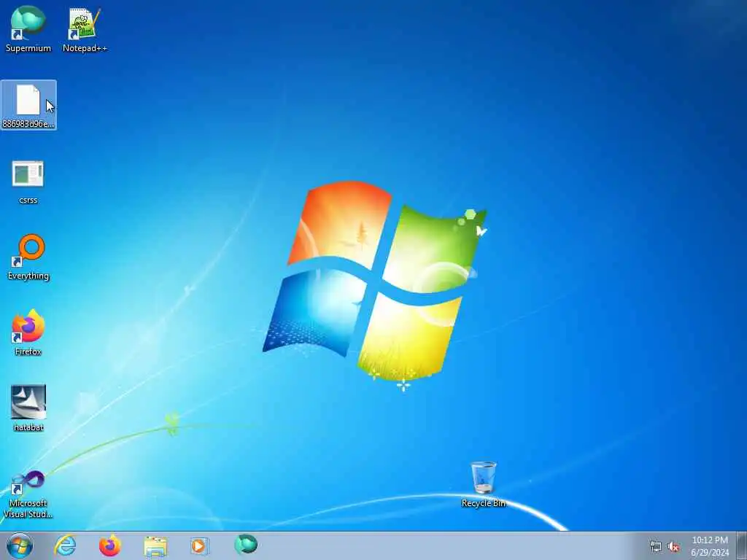Launch Supermium from the taskbar
Image resolution: width=747 pixels, height=560 pixels.
(246, 544)
